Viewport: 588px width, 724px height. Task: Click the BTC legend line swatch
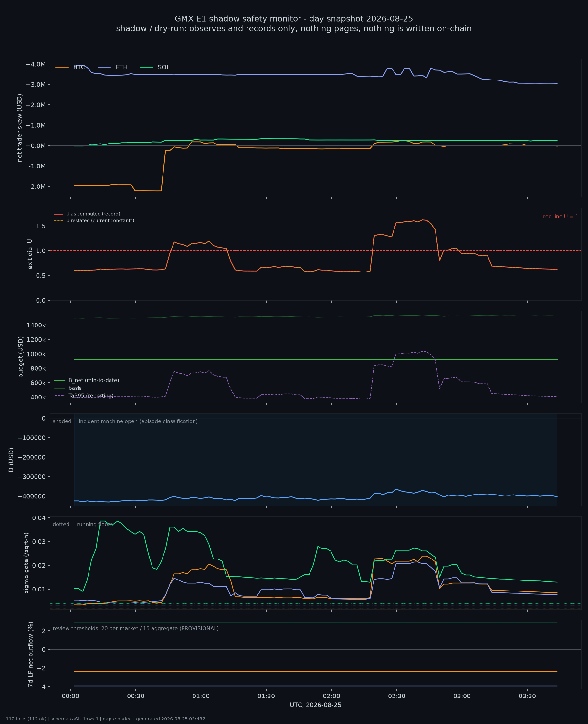pos(62,67)
